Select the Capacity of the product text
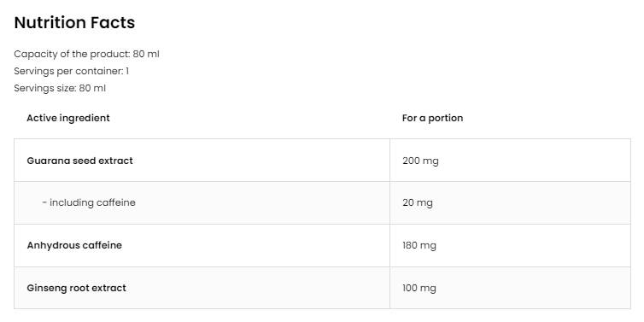This screenshot has height=322, width=644. click(86, 54)
